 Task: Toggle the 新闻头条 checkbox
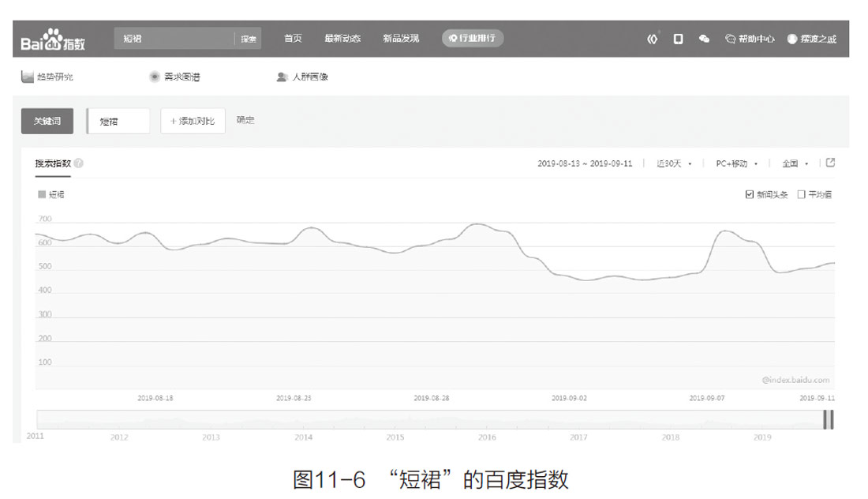[x=750, y=194]
